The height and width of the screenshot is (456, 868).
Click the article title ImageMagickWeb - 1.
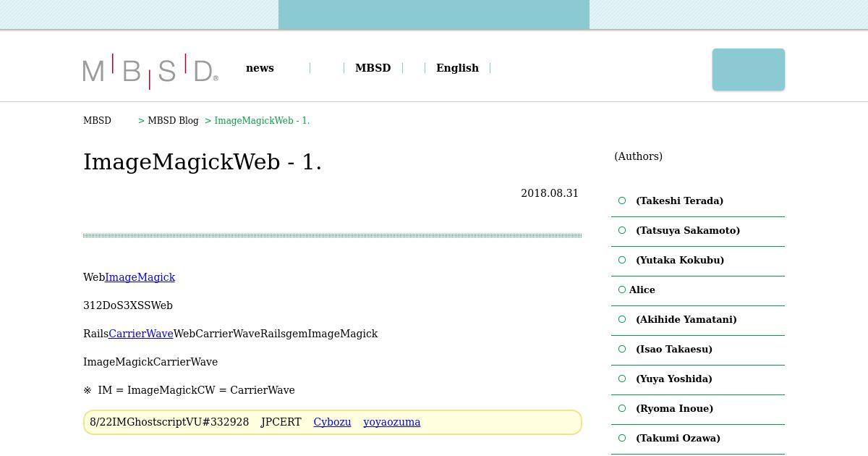click(x=203, y=162)
